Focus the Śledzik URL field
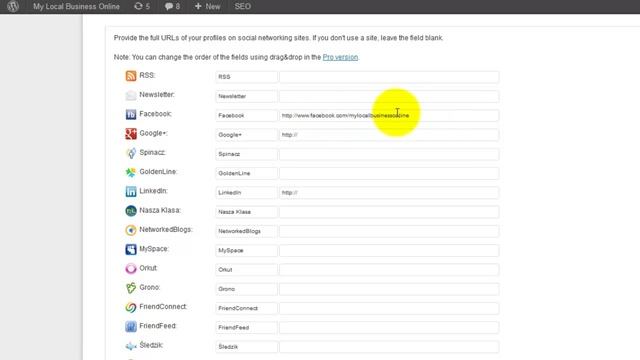640x360 pixels. 389,347
